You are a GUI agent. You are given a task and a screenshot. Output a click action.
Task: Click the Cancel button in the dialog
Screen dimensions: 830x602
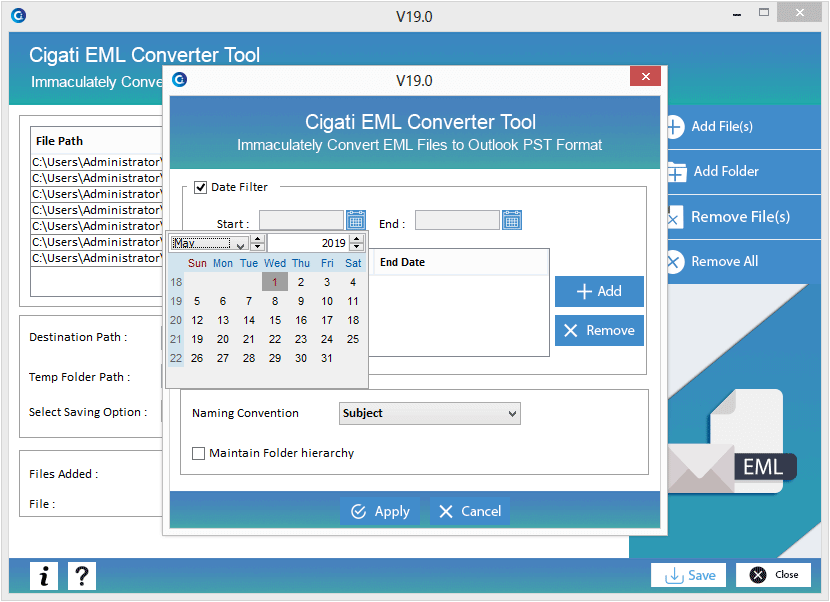(x=470, y=511)
